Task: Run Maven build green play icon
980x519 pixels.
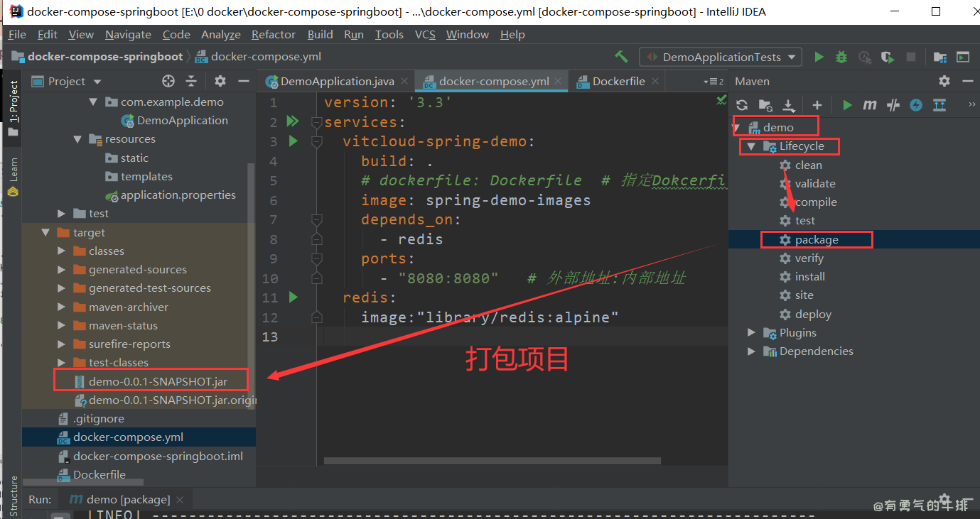Action: tap(847, 105)
